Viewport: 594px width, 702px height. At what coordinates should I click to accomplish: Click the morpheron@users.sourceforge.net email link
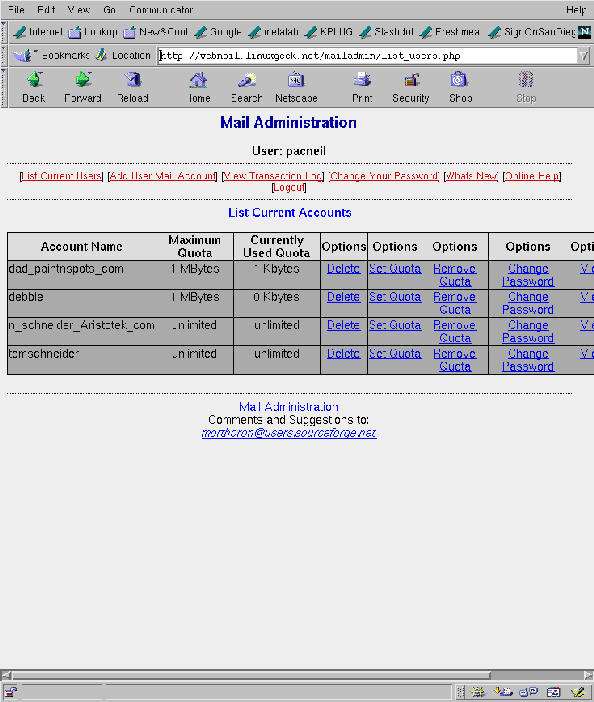pyautogui.click(x=289, y=433)
